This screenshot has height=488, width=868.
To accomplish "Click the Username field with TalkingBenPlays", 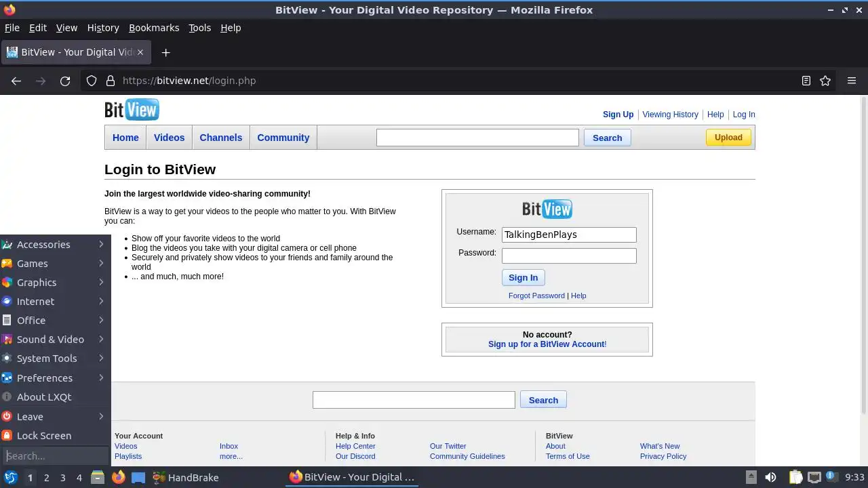I will pyautogui.click(x=569, y=235).
